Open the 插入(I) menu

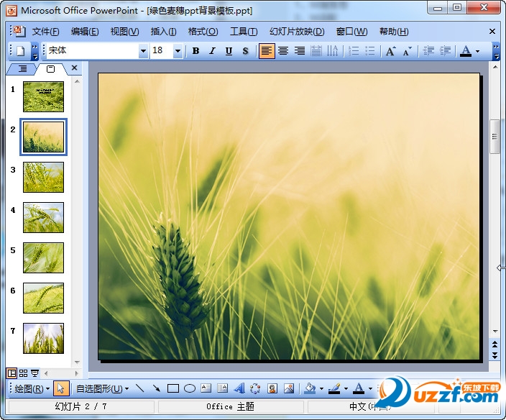click(x=163, y=32)
